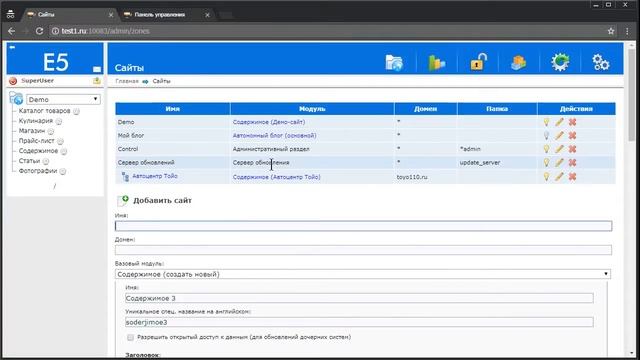Image resolution: width=640 pixels, height=360 pixels.
Task: Click the small white icon under E5 logo
Action: pos(97,69)
